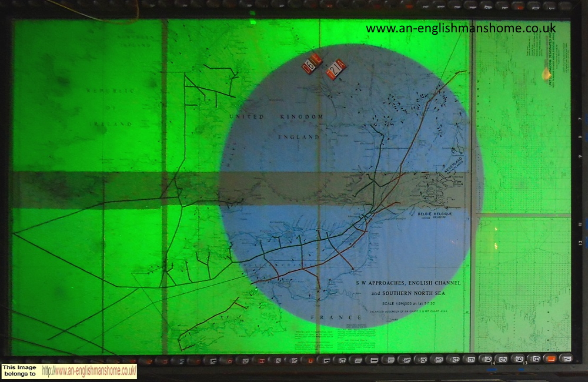
Task: Select the red 06 marker block
Action: (x=312, y=63)
